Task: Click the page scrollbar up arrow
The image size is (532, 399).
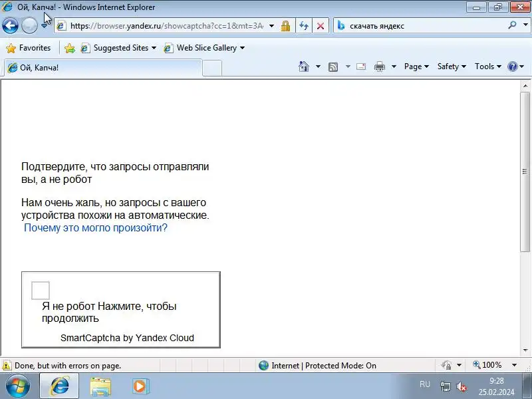Action: (525, 86)
